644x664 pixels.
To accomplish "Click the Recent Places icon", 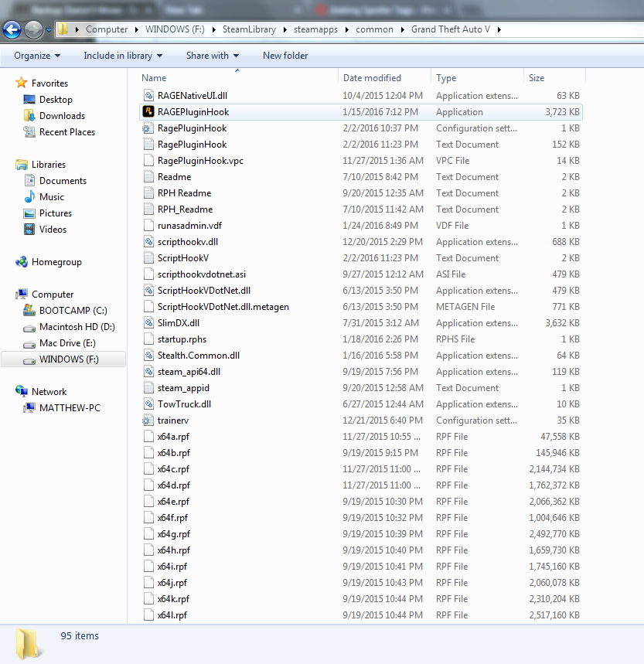I will (x=29, y=132).
